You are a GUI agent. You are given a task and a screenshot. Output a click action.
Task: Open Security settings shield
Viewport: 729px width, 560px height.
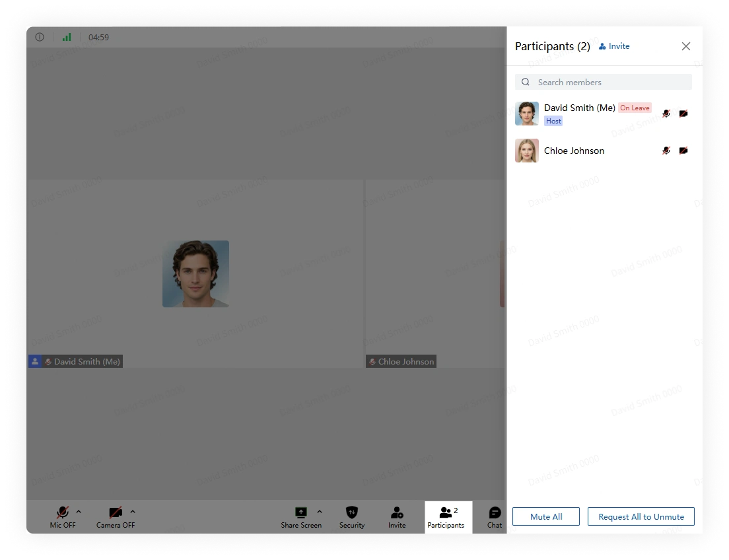[x=352, y=517]
